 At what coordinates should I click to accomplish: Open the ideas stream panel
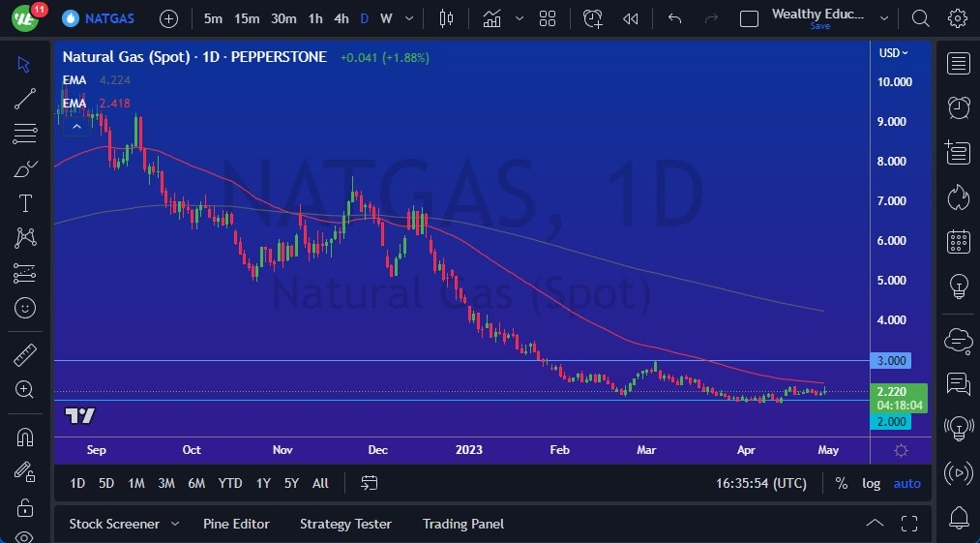pyautogui.click(x=958, y=429)
